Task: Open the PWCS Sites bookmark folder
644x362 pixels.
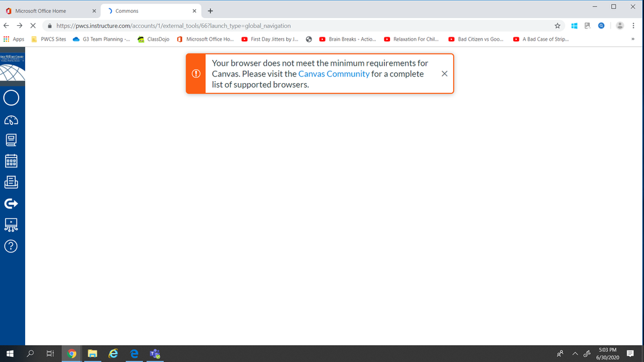Action: coord(48,39)
